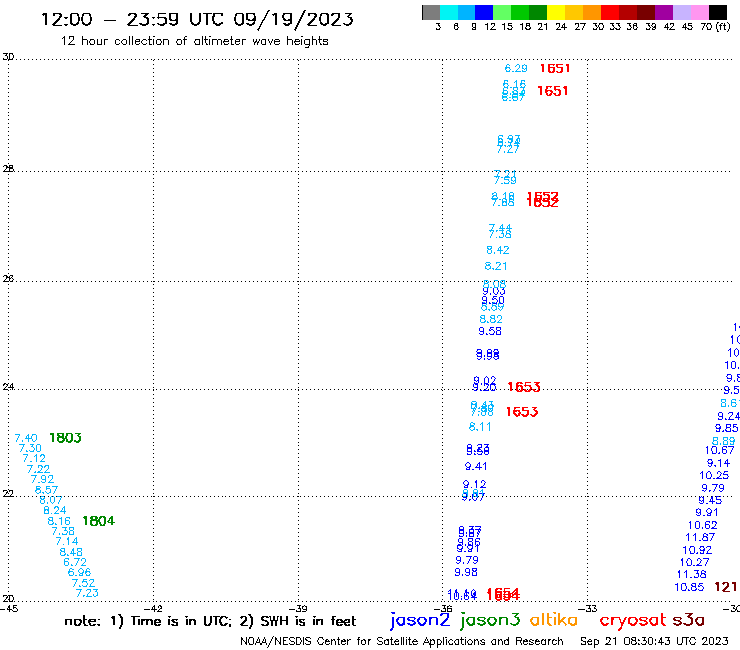Click the wave height value 10.67
Screen dimensions: 740x650
point(719,450)
